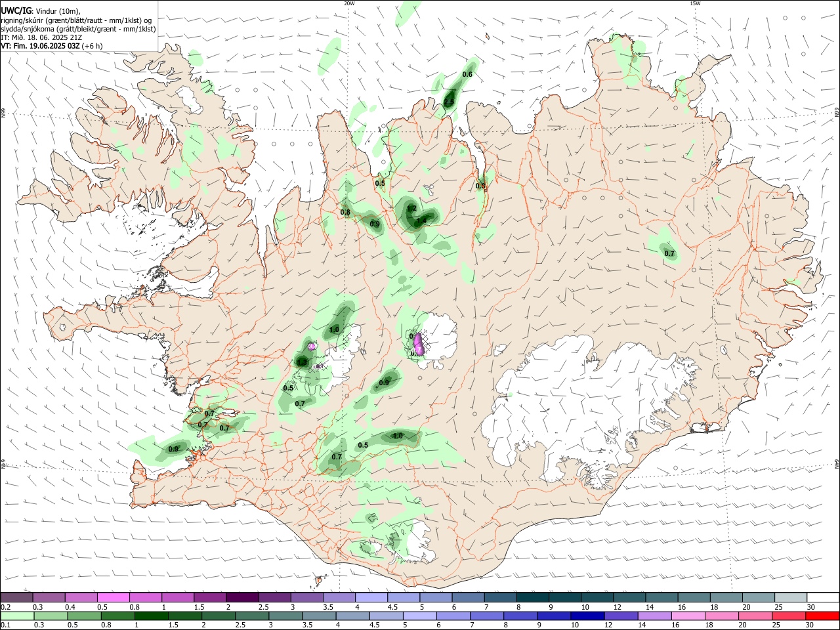The image size is (840, 630).
Task: Click the red-pink swatch between 25 and 30 in the lower legend row
Action: (x=790, y=616)
